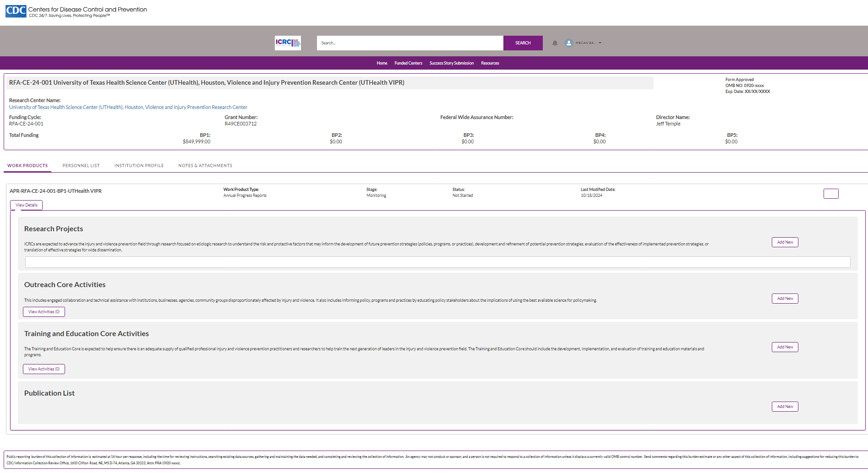Click the RFA-CE-24-001 UTHealth VIPR page title
The height and width of the screenshot is (473, 868).
(207, 83)
